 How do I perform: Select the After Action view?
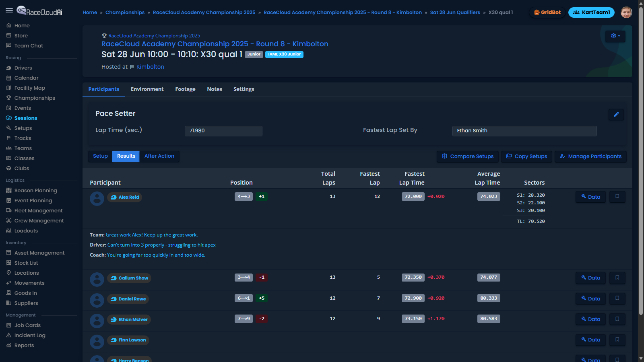(x=159, y=156)
